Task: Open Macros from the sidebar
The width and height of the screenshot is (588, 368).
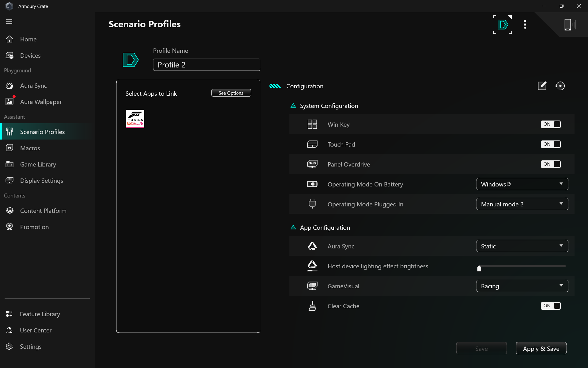Action: 47,148
